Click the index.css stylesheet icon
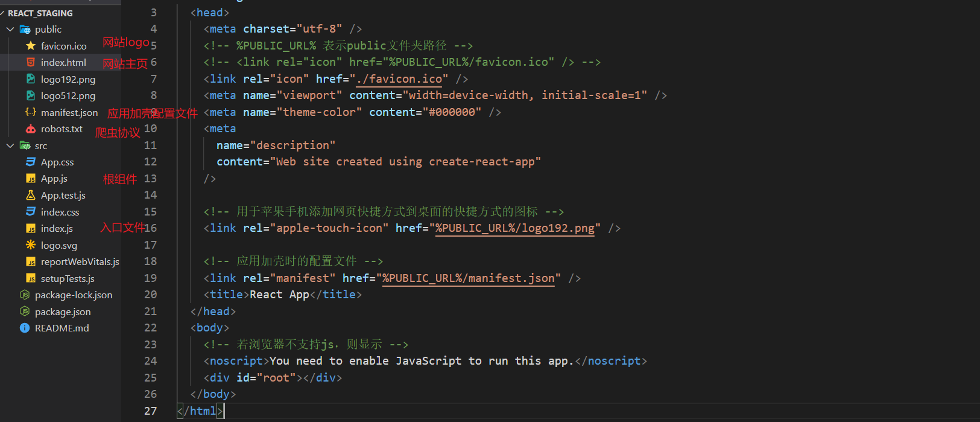 (x=31, y=212)
